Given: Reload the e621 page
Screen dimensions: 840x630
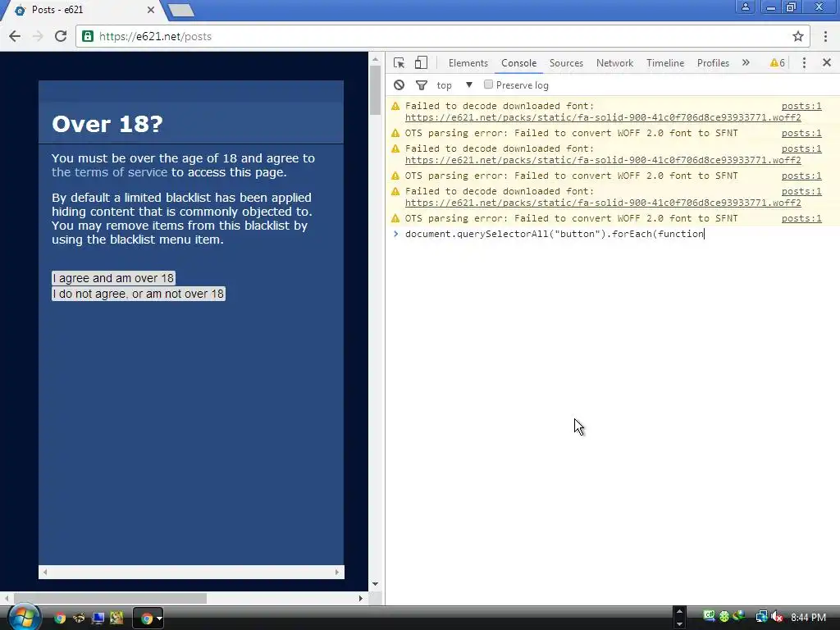Looking at the screenshot, I should [x=61, y=36].
